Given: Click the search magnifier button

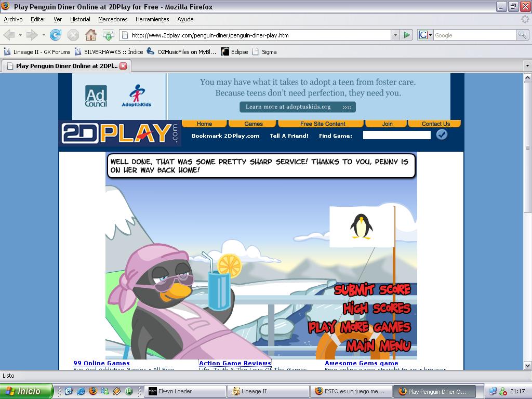Looking at the screenshot, I should [522, 35].
